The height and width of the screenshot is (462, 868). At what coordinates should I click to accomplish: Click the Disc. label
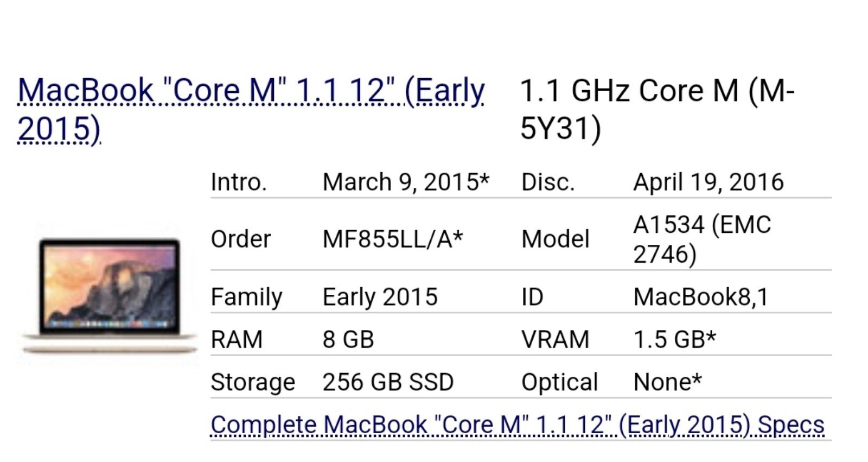click(547, 182)
